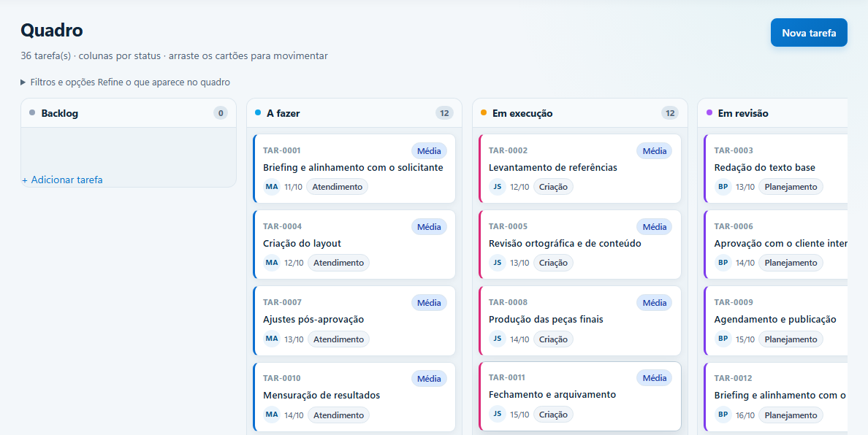This screenshot has width=868, height=435.
Task: Click the Média priority badge on TAR-0008
Action: 655,303
